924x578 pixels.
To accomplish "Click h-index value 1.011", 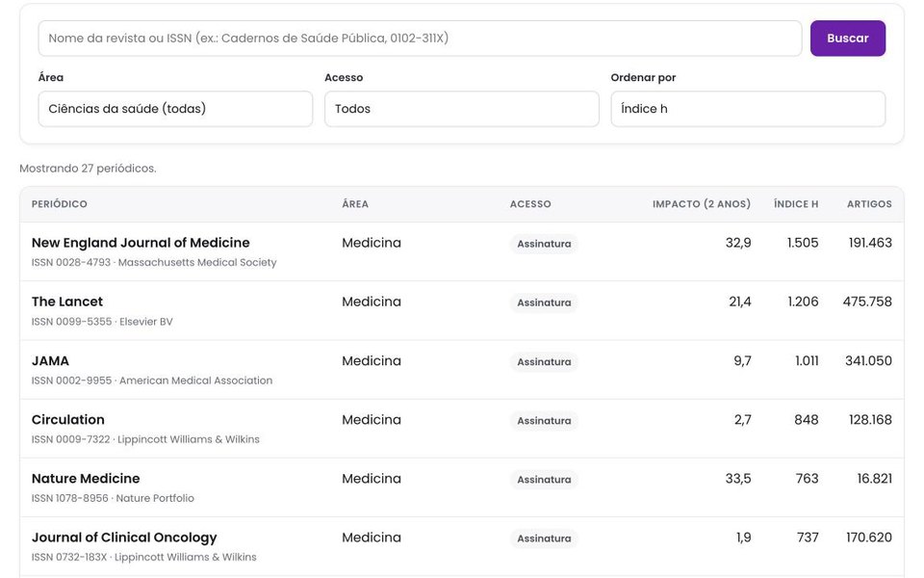I will pyautogui.click(x=807, y=360).
